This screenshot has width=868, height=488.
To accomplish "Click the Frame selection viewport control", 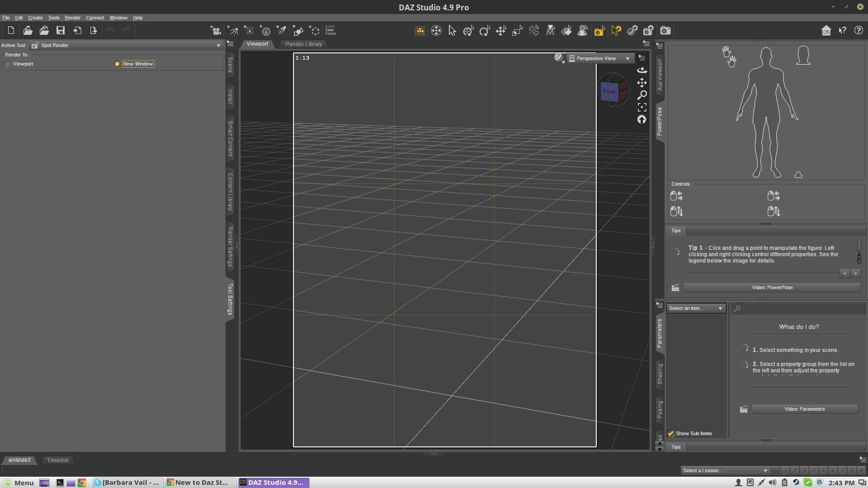I will click(642, 108).
